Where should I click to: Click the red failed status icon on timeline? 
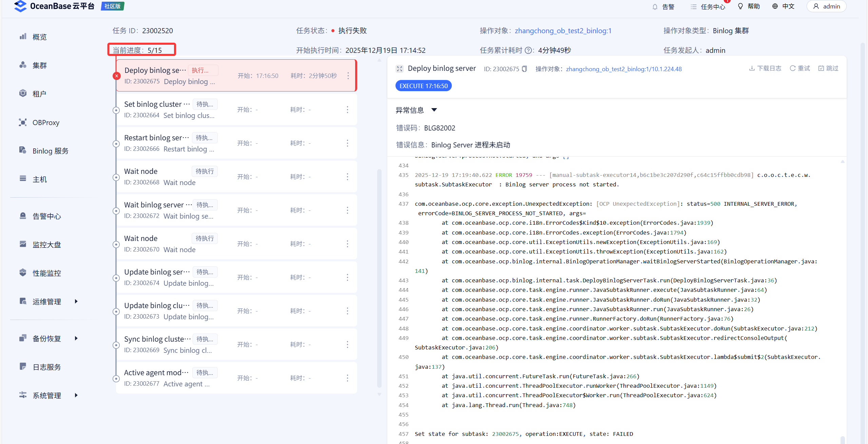(x=116, y=76)
